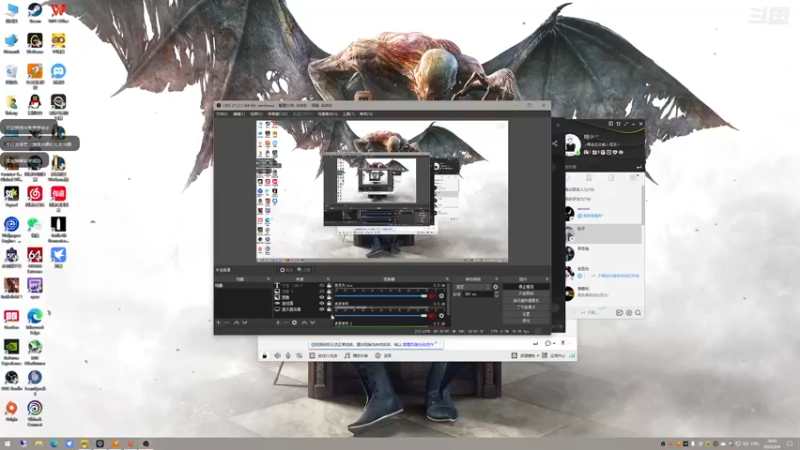Open the QQ search input field
Image resolution: width=800 pixels, height=450 pixels.
(x=602, y=167)
